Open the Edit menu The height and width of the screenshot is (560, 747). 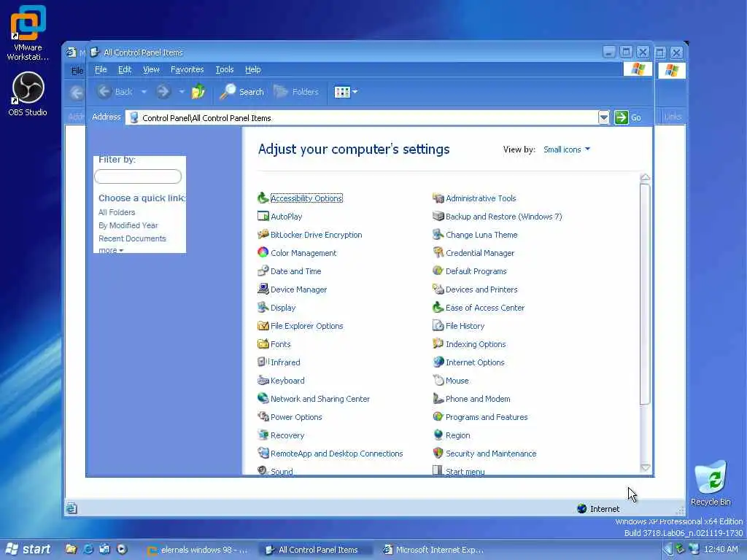pyautogui.click(x=125, y=69)
